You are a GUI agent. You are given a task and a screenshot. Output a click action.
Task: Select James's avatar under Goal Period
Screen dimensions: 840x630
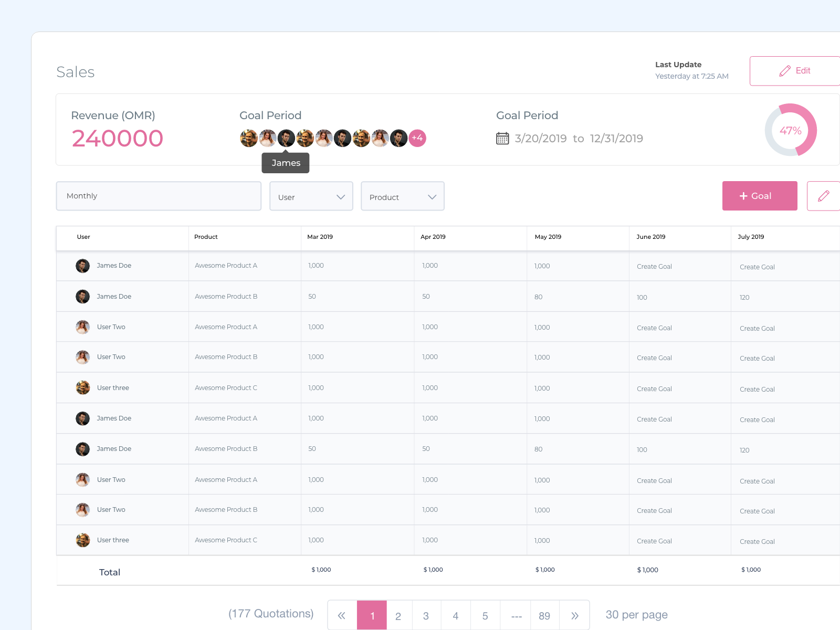click(286, 138)
